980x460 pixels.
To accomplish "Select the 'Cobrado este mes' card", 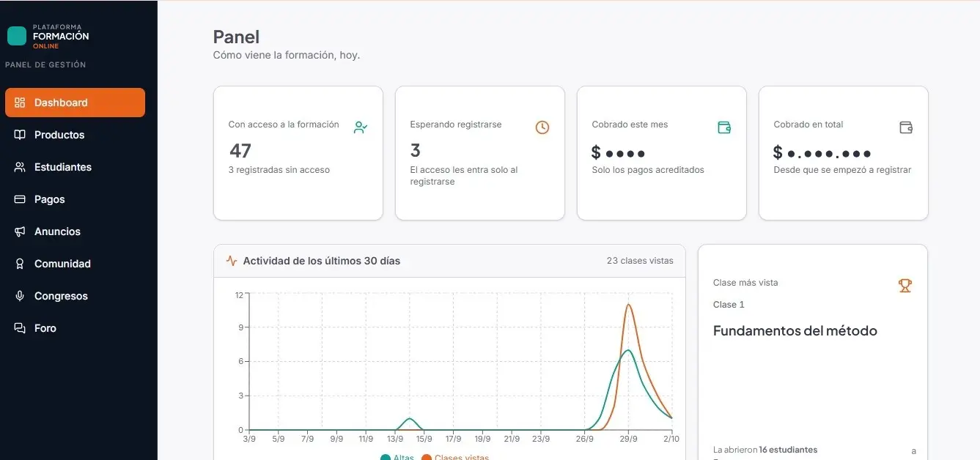I will click(x=662, y=153).
